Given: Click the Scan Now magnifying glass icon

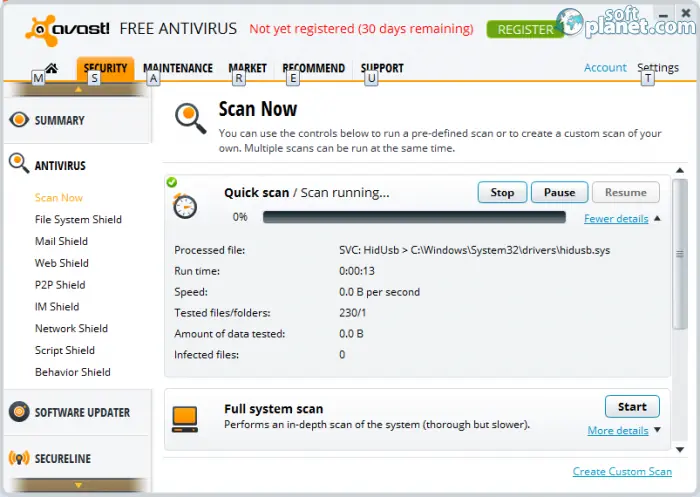Looking at the screenshot, I should [191, 118].
